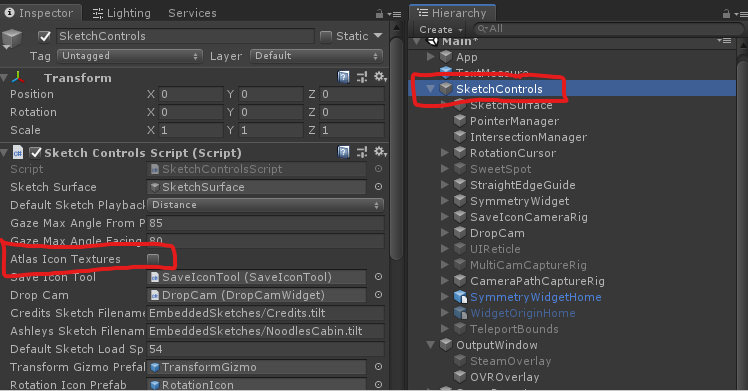
Task: Open the Layer Default dropdown
Action: 316,56
